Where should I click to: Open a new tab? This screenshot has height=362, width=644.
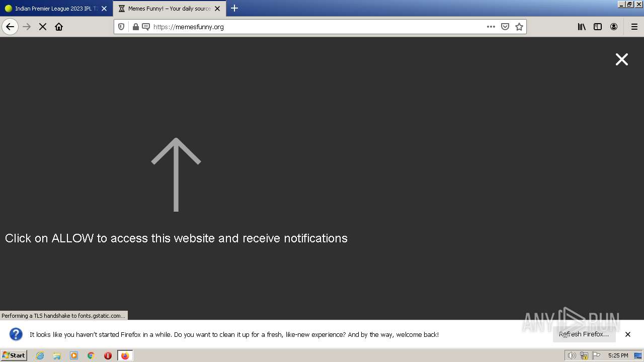pyautogui.click(x=234, y=9)
